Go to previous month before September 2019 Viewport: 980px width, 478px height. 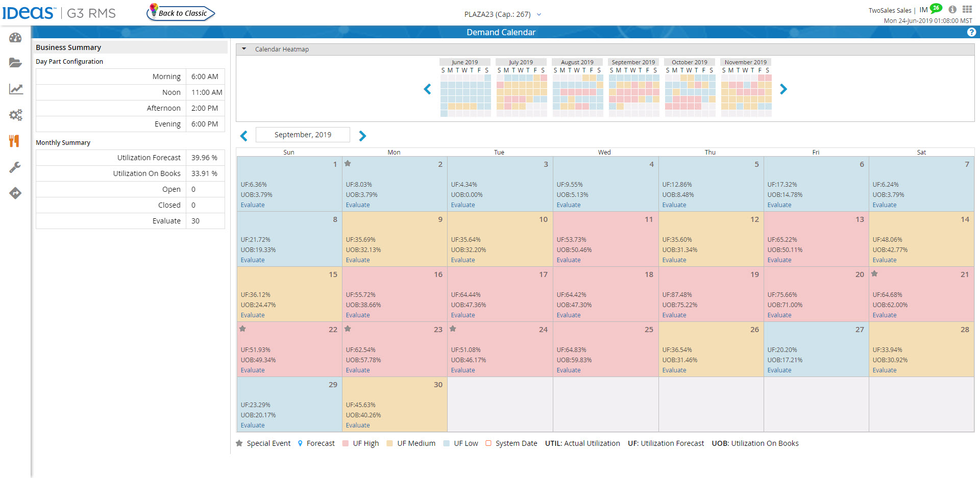click(244, 136)
